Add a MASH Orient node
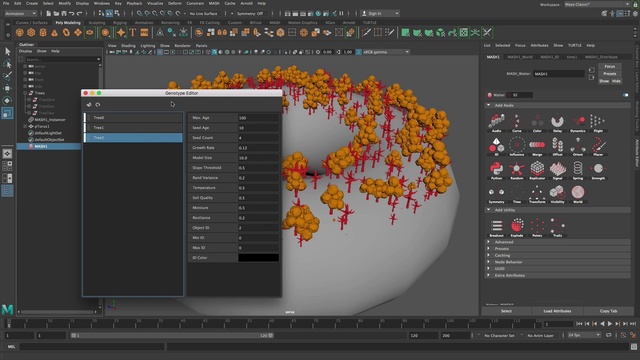 (578, 147)
